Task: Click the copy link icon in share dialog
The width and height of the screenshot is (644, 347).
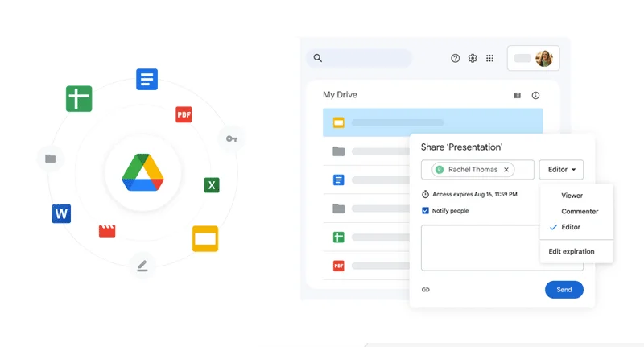Action: coord(426,290)
